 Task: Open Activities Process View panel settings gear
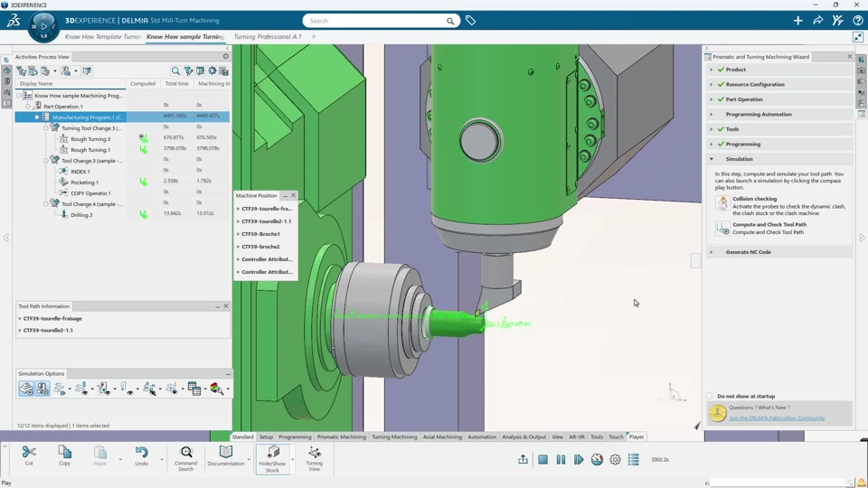[226, 56]
